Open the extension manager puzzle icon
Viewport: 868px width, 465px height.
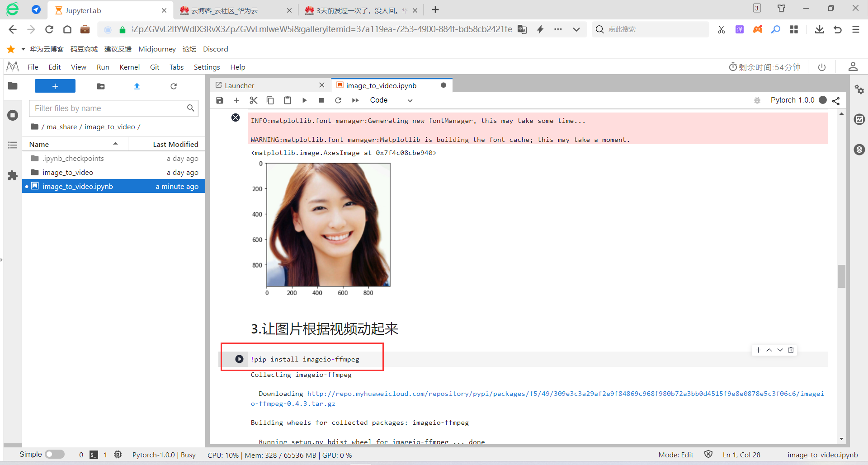pyautogui.click(x=13, y=175)
